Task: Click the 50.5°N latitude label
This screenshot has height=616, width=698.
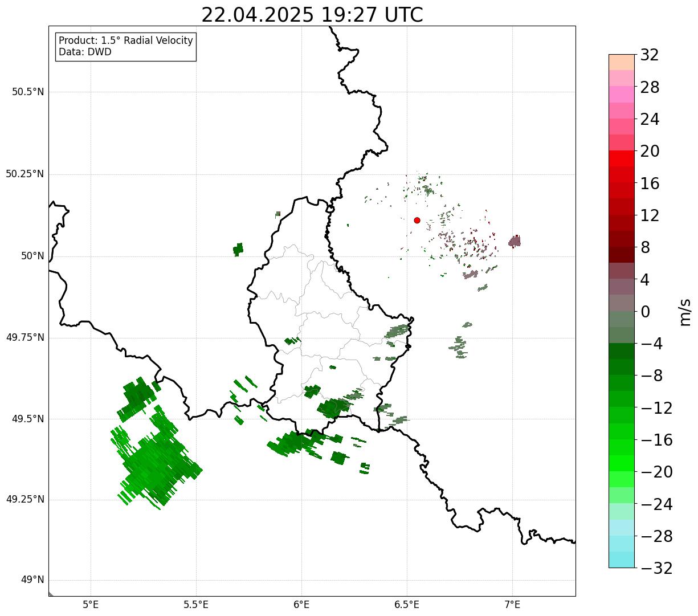Action: [28, 92]
